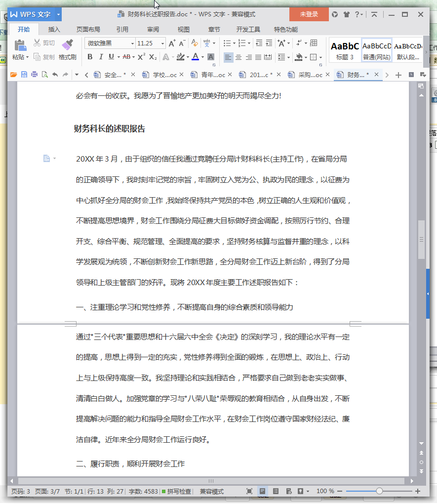Open the Paste options dropdown arrow
437x504 pixels.
point(27,57)
